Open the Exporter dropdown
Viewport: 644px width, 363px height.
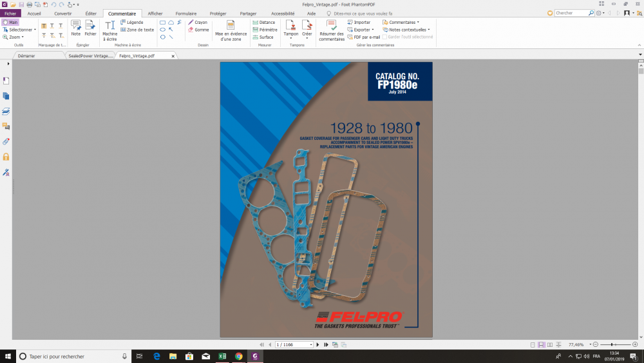(372, 30)
